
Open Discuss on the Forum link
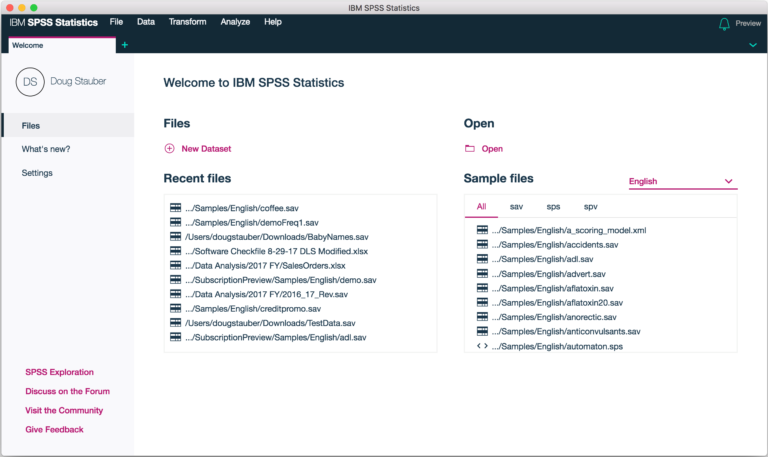pos(68,391)
